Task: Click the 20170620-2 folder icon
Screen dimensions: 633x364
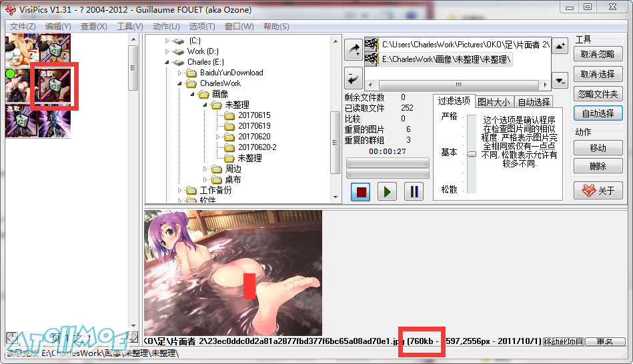Action: click(229, 147)
